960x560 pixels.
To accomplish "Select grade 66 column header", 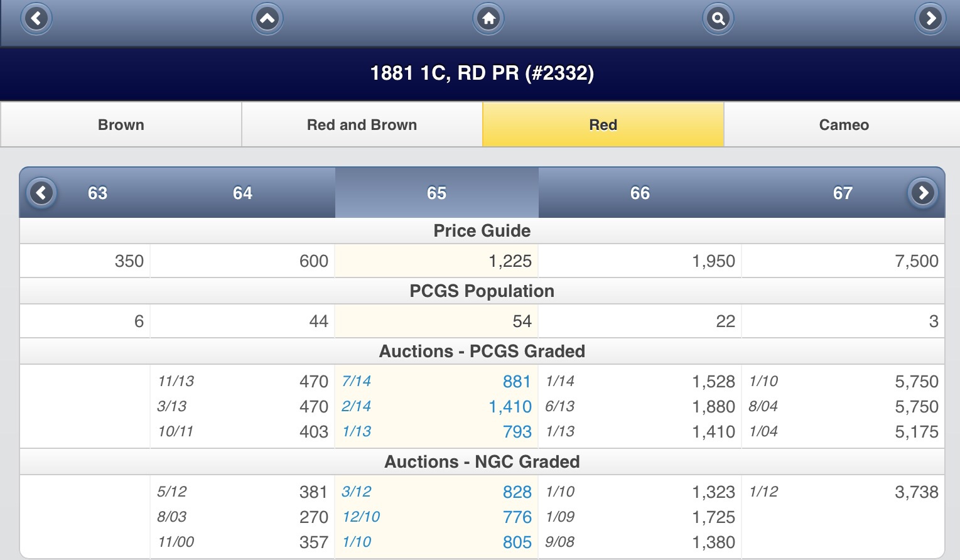I will (640, 193).
